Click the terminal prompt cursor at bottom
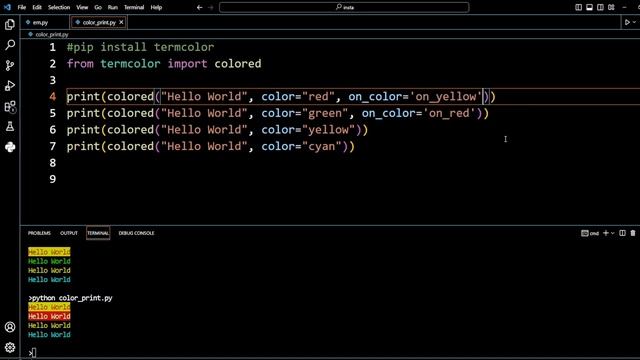Viewport: 640px width, 360px height. [33, 353]
